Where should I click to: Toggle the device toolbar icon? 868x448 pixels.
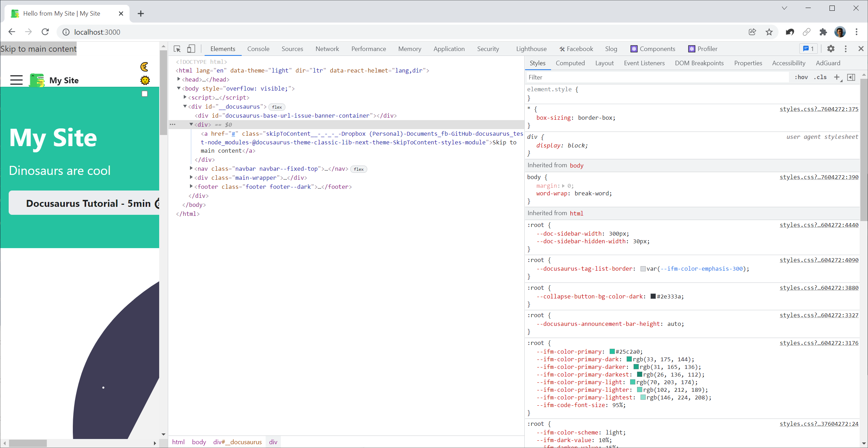pyautogui.click(x=191, y=49)
